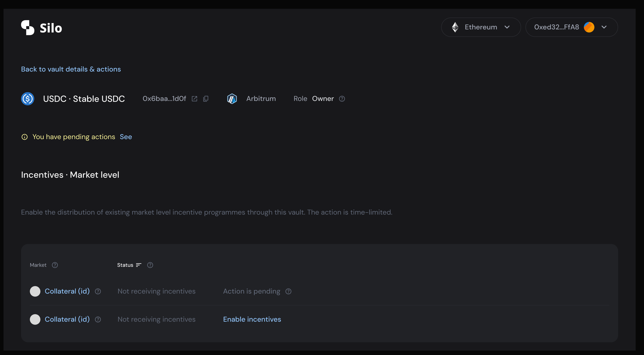Click See link for pending actions
The width and height of the screenshot is (644, 355).
coord(126,137)
